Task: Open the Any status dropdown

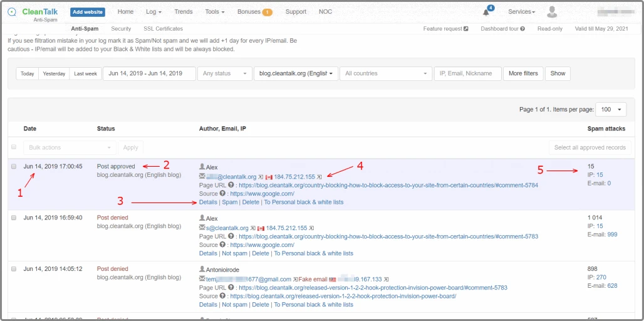Action: pyautogui.click(x=224, y=73)
